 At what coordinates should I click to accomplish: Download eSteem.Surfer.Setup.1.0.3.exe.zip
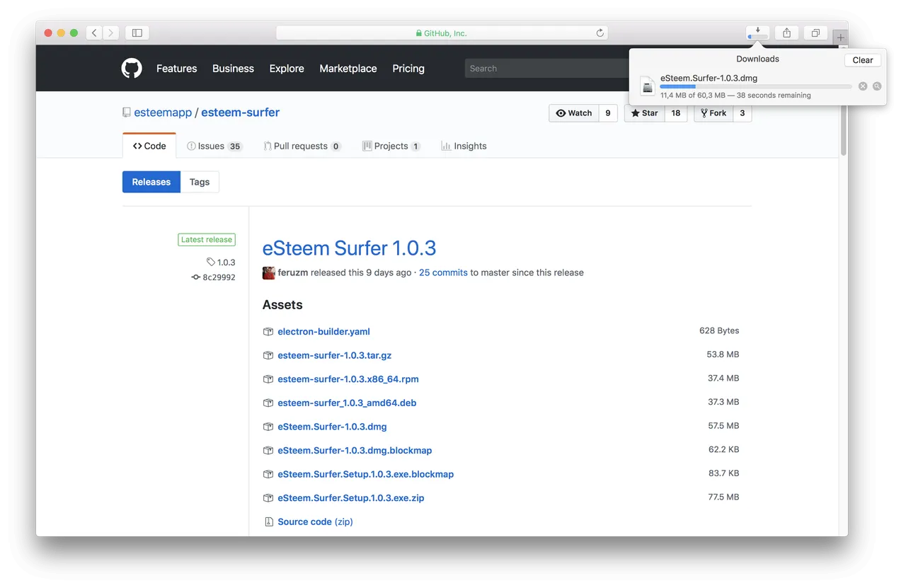coord(351,498)
